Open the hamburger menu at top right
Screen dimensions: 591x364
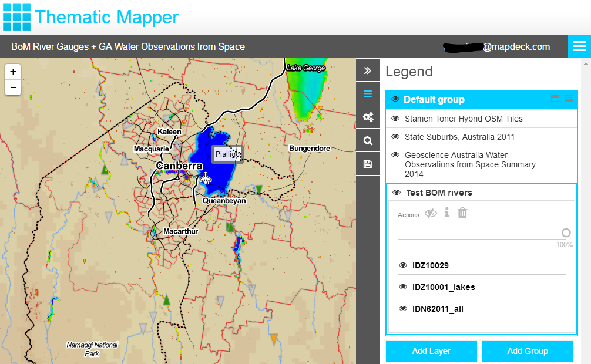click(x=580, y=46)
